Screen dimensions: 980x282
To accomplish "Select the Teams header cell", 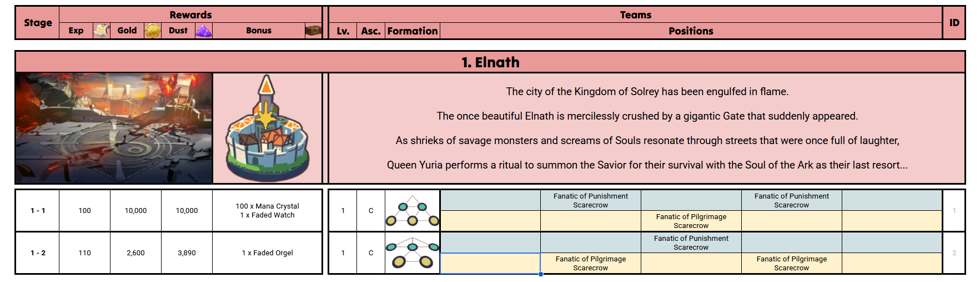I will 635,14.
